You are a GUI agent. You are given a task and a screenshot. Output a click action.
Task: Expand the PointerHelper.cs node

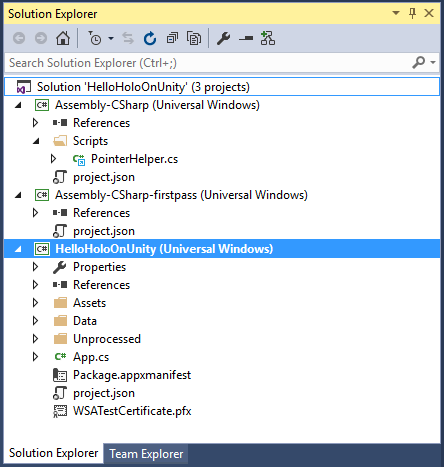tap(53, 159)
